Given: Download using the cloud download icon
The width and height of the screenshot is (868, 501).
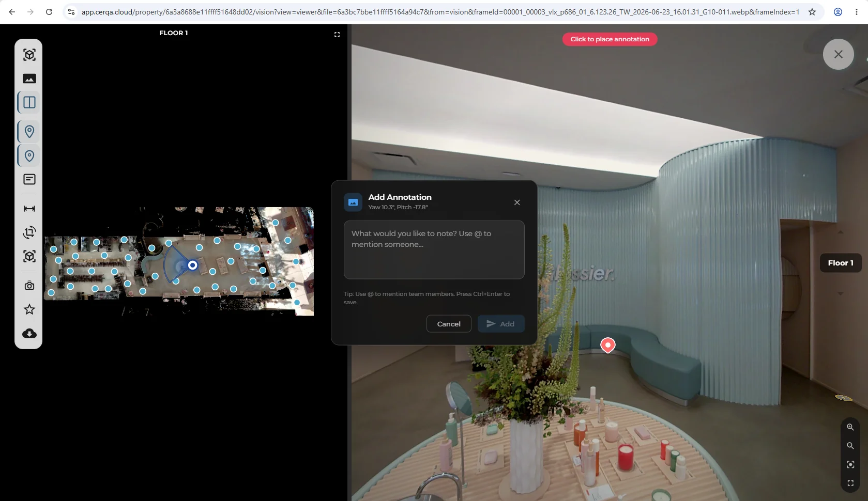Looking at the screenshot, I should pos(29,333).
